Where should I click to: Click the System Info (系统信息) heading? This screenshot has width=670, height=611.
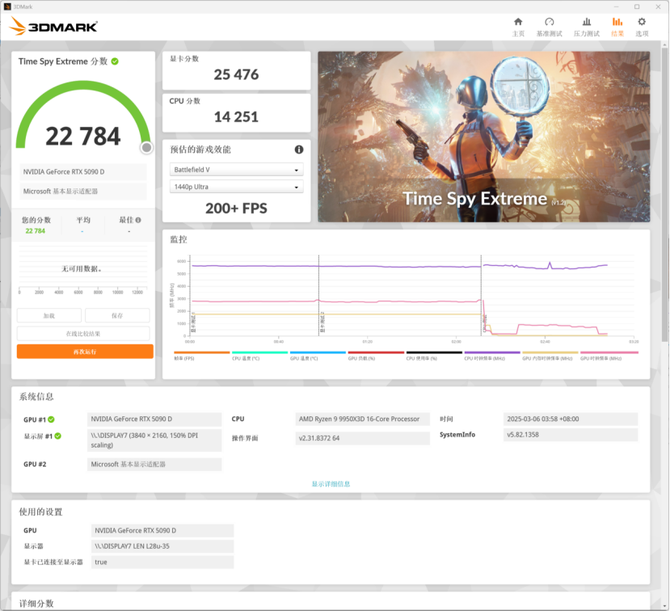coord(36,397)
